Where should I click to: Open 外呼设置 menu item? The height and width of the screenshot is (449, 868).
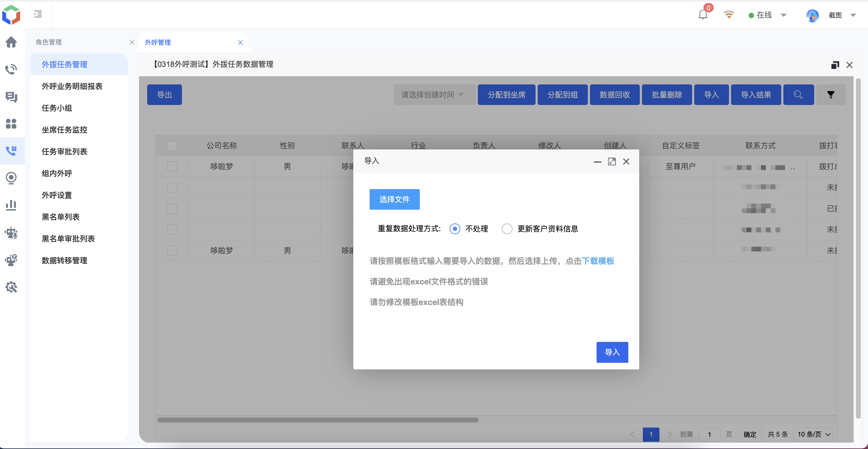click(79, 195)
